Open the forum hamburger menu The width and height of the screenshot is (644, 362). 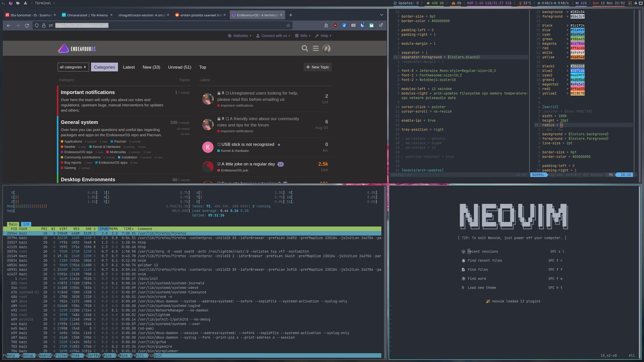coord(316,49)
